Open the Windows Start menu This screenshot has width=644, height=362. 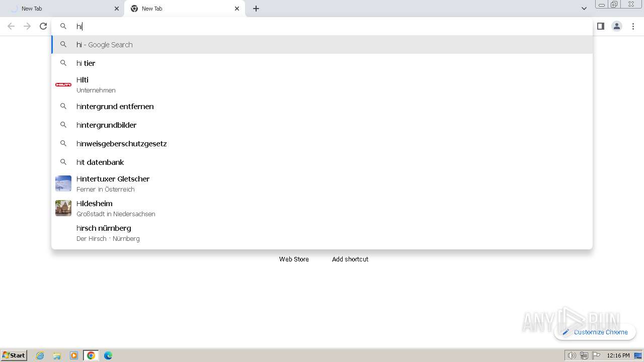14,355
